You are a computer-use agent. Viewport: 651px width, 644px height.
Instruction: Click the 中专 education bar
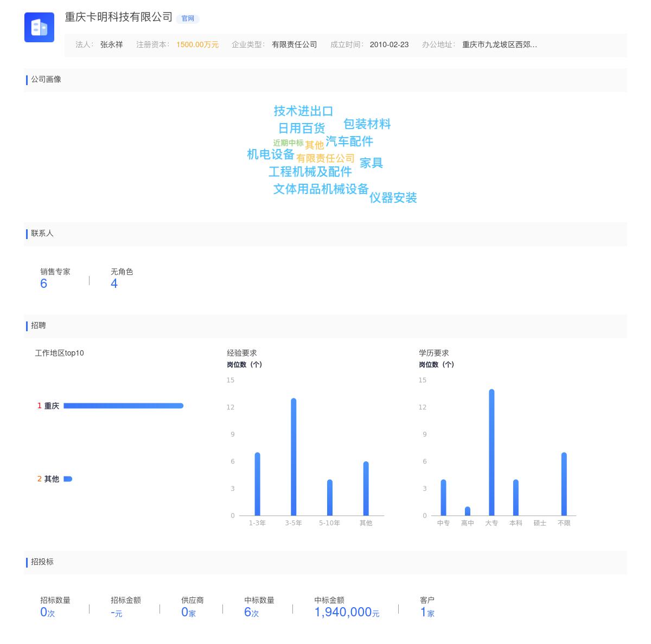coord(443,498)
